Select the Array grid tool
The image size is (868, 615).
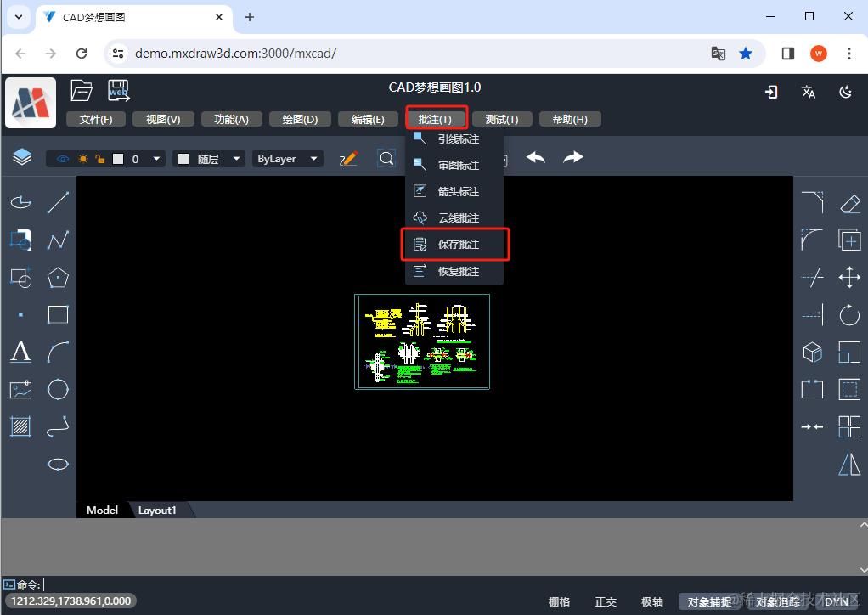point(849,426)
